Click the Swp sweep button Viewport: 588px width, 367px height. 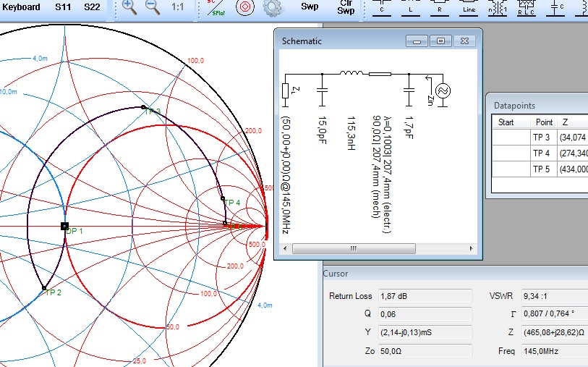tap(310, 7)
